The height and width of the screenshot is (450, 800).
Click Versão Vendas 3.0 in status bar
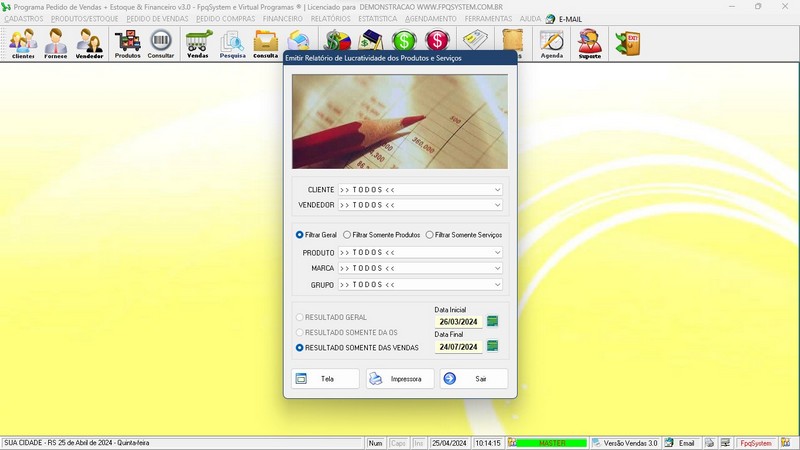pyautogui.click(x=631, y=443)
